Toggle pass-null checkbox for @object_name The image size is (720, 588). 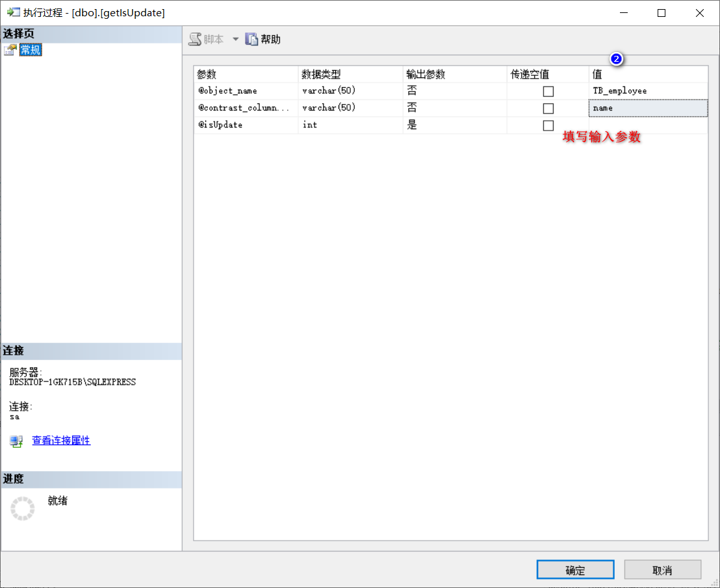tap(548, 92)
